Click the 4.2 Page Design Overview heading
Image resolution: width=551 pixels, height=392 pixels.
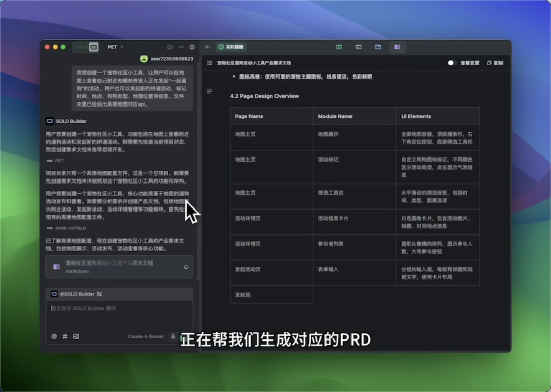264,96
